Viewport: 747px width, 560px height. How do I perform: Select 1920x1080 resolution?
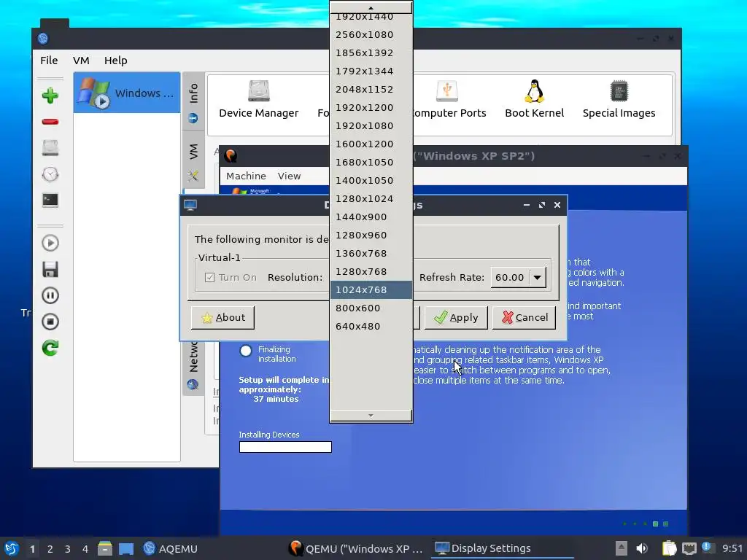371,125
